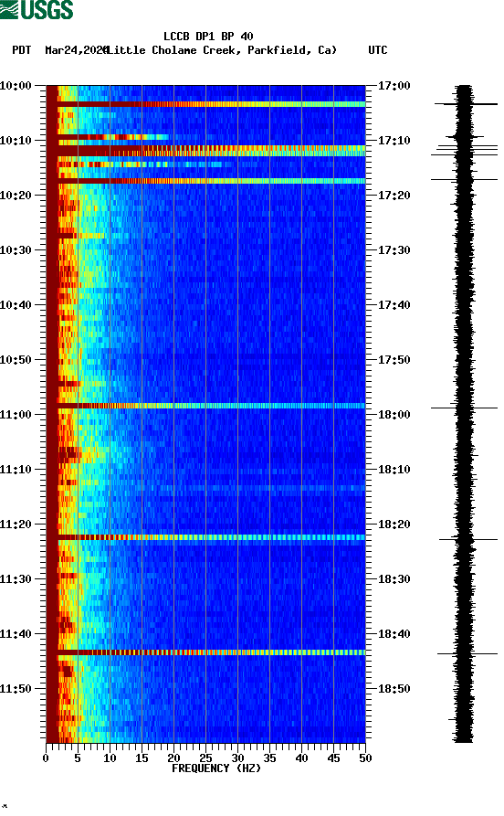Click the '30' frequency tick label
This screenshot has width=504, height=816.
[237, 758]
